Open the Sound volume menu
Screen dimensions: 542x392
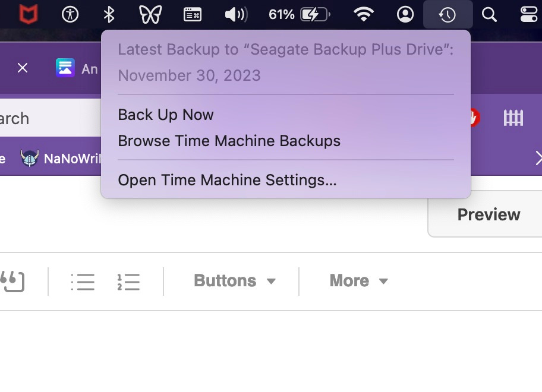point(236,14)
